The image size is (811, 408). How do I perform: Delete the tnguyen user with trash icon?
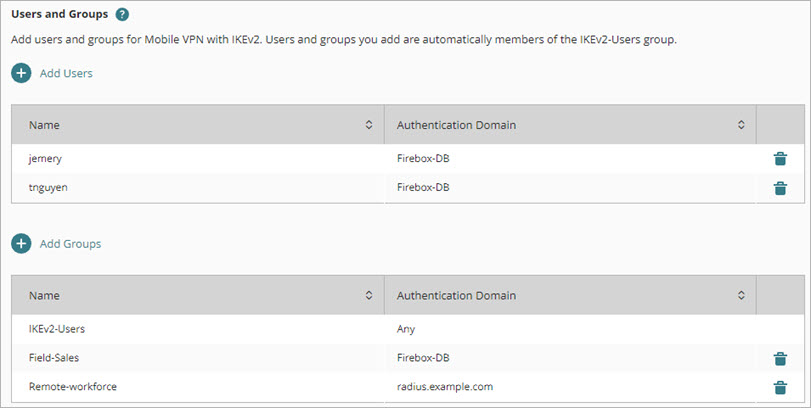780,188
